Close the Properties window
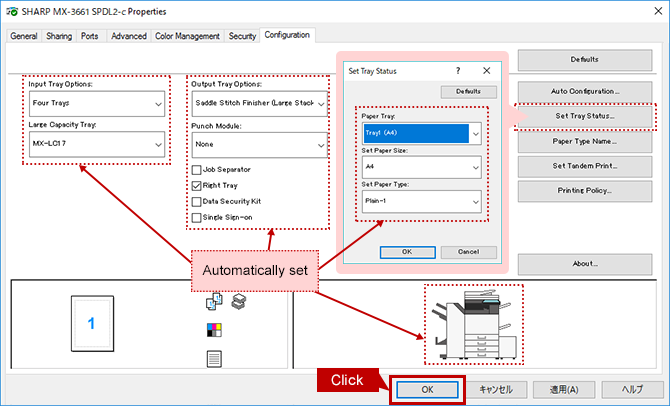 (658, 11)
